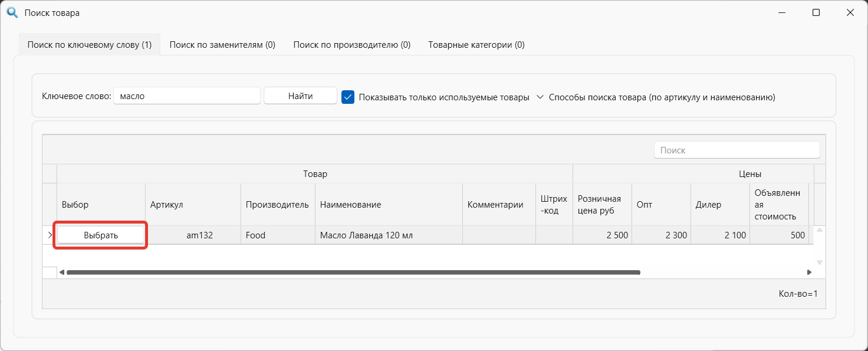Click the Цены band header
This screenshot has width=868, height=351.
pos(693,174)
